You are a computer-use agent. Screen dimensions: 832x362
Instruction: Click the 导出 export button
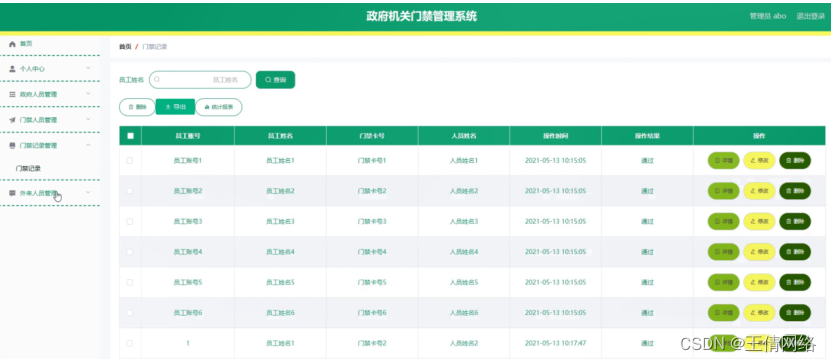pos(176,107)
